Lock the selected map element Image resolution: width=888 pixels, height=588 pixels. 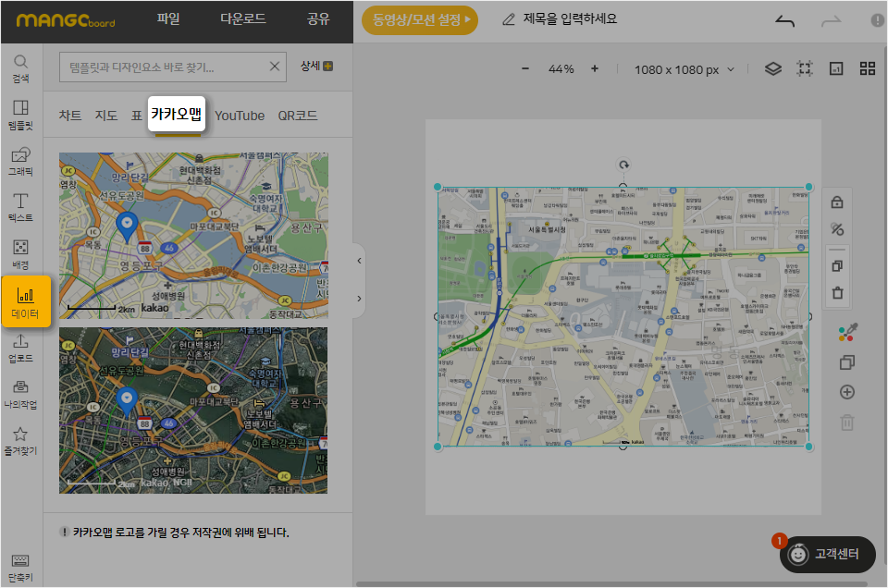[x=837, y=202]
